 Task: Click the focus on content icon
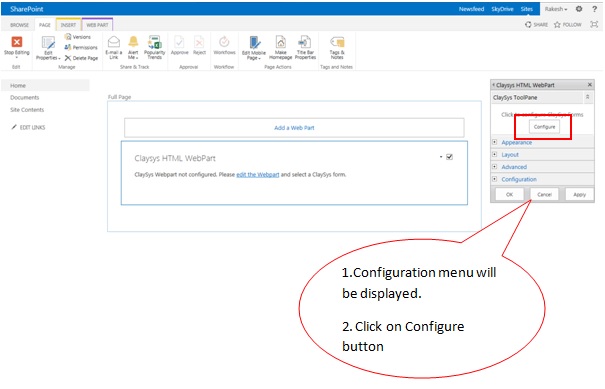tap(594, 24)
